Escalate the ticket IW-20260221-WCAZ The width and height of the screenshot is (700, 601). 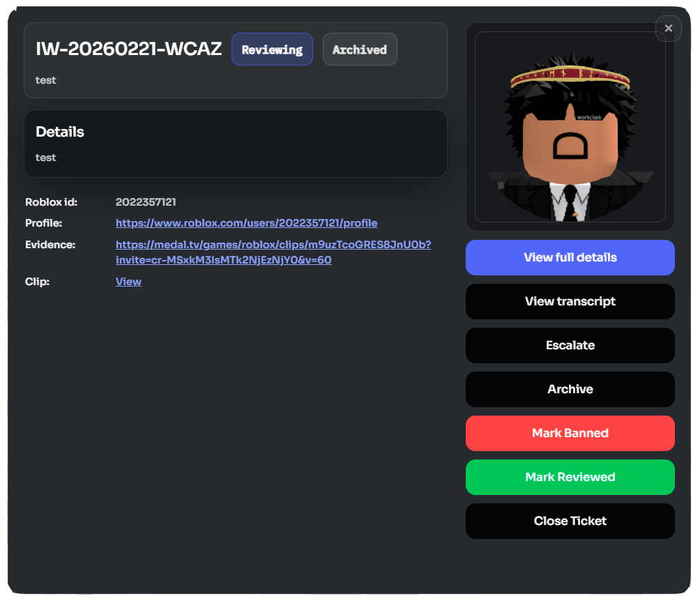570,345
